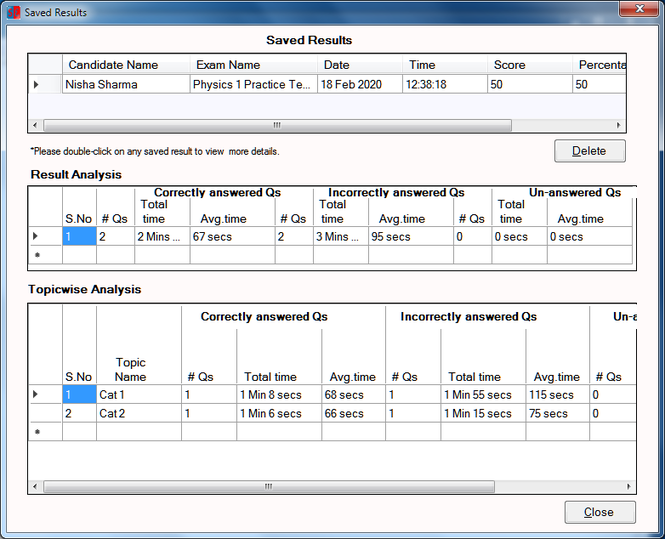The width and height of the screenshot is (665, 539).
Task: Click the app icon in title bar
Action: [x=14, y=12]
